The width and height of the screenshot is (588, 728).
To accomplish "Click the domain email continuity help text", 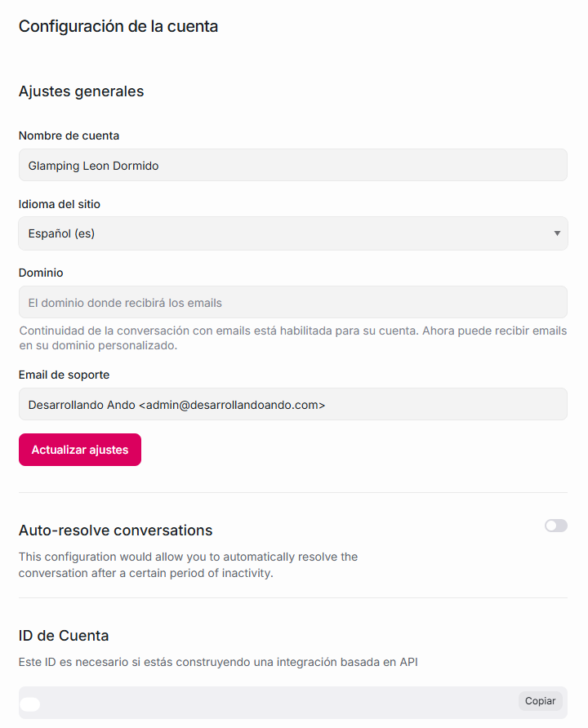I will click(292, 338).
